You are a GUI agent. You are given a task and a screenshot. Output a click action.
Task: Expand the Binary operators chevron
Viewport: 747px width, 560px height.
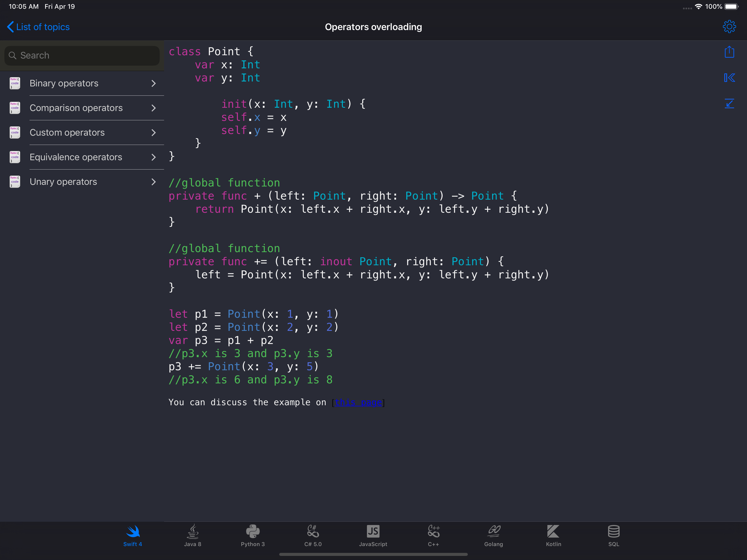(154, 83)
